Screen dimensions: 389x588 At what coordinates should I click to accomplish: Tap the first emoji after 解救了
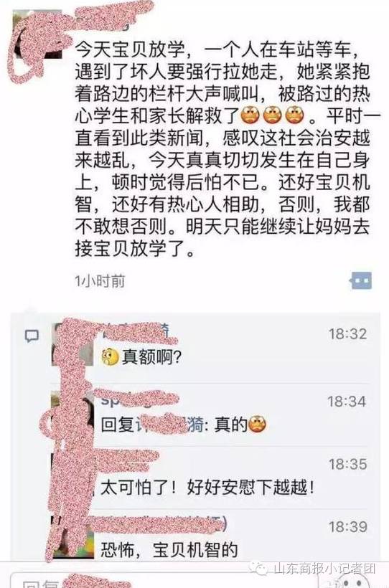pyautogui.click(x=250, y=116)
